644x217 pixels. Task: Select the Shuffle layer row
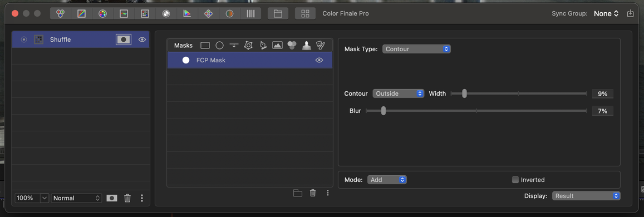pos(81,40)
